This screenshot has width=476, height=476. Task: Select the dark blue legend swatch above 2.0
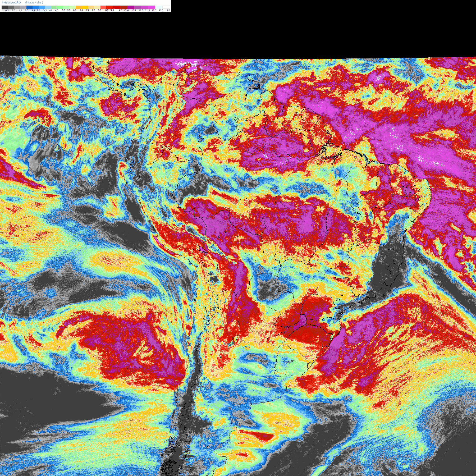point(29,7)
